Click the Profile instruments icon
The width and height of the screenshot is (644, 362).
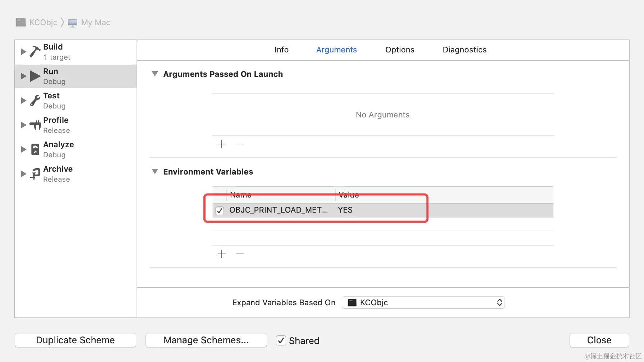click(35, 125)
